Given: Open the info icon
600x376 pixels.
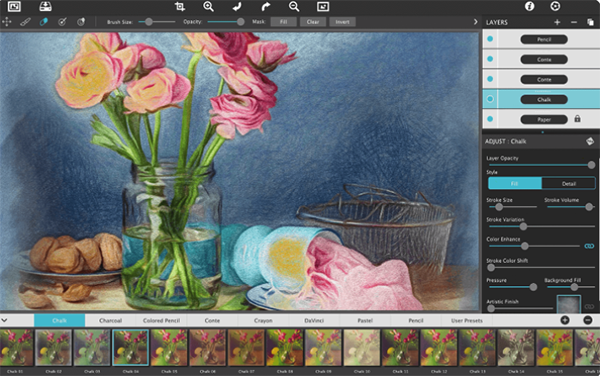Looking at the screenshot, I should 530,6.
